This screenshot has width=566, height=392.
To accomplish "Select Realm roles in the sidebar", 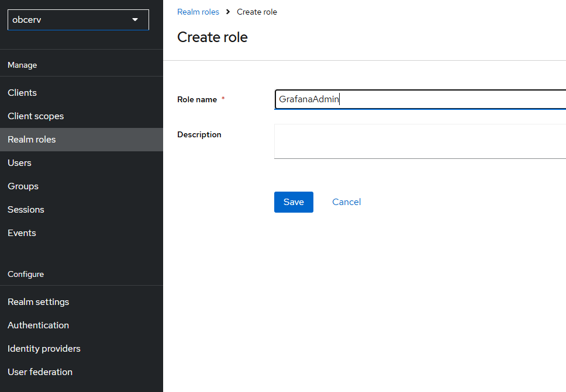I will 32,140.
